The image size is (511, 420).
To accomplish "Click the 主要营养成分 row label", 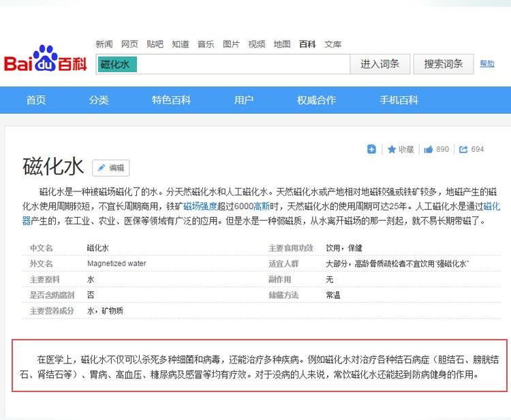I will (x=52, y=311).
